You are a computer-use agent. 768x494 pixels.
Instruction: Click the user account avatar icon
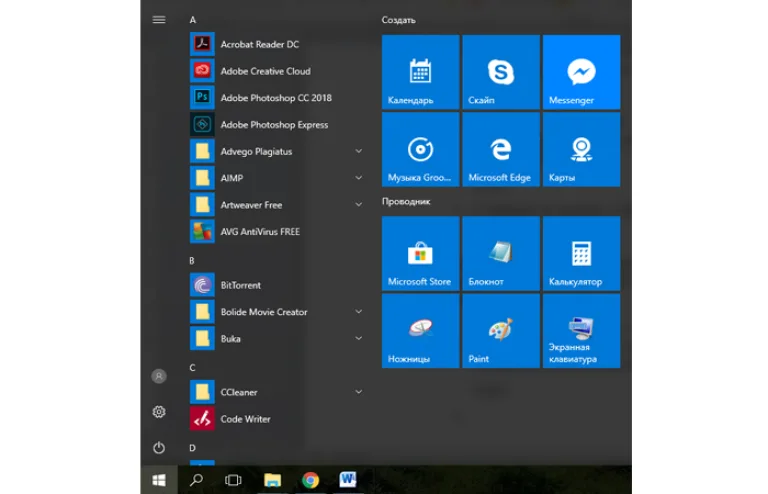click(159, 376)
